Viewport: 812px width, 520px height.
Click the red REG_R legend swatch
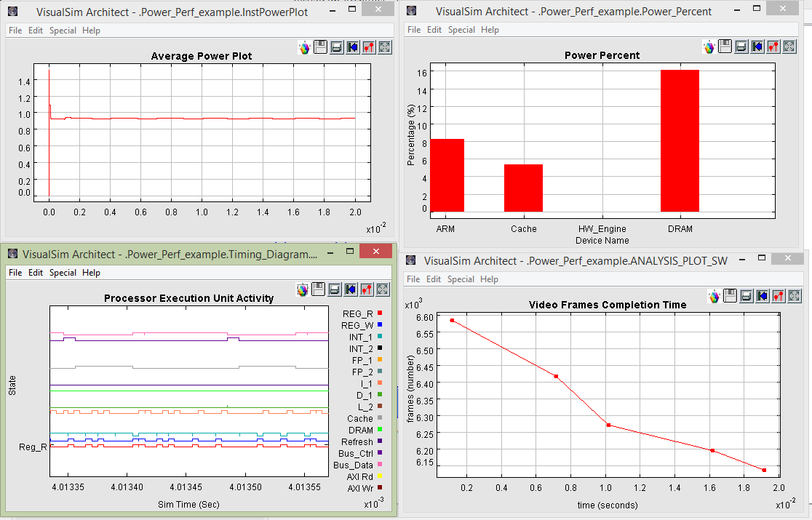tap(381, 313)
